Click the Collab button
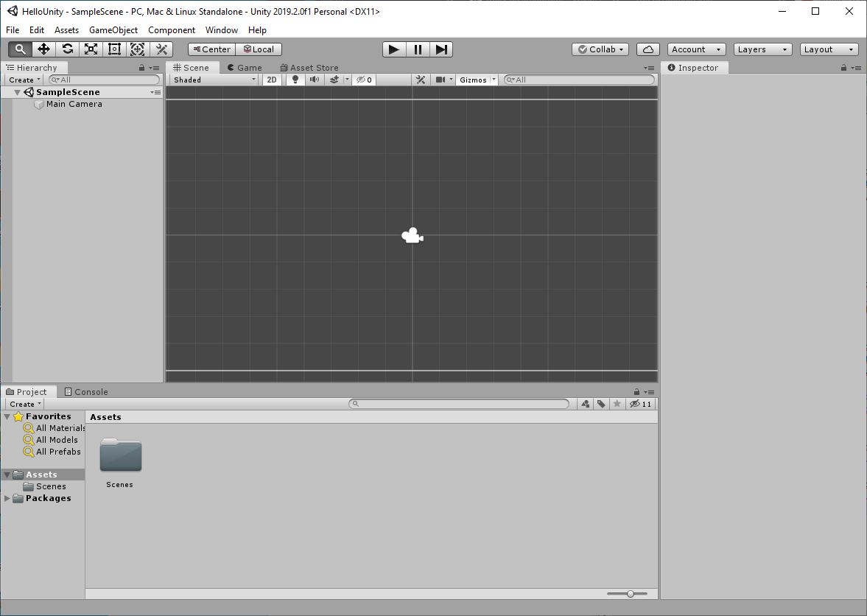 (x=600, y=49)
